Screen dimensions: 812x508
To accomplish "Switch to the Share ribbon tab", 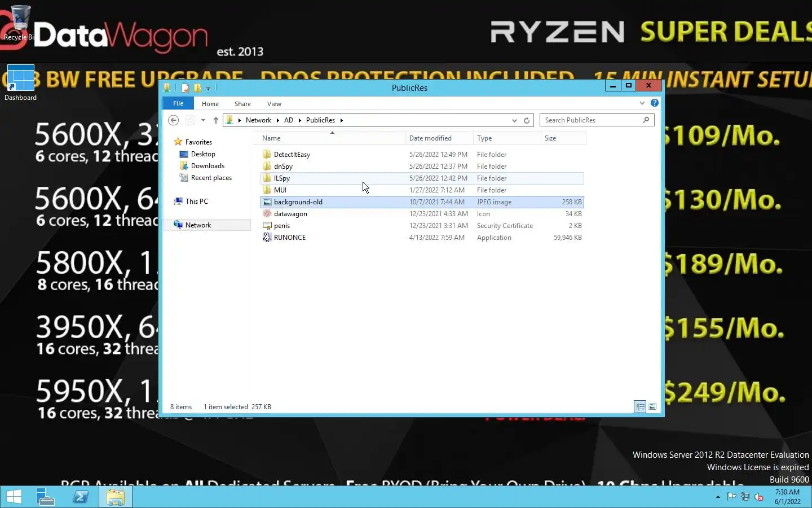I will (x=242, y=104).
